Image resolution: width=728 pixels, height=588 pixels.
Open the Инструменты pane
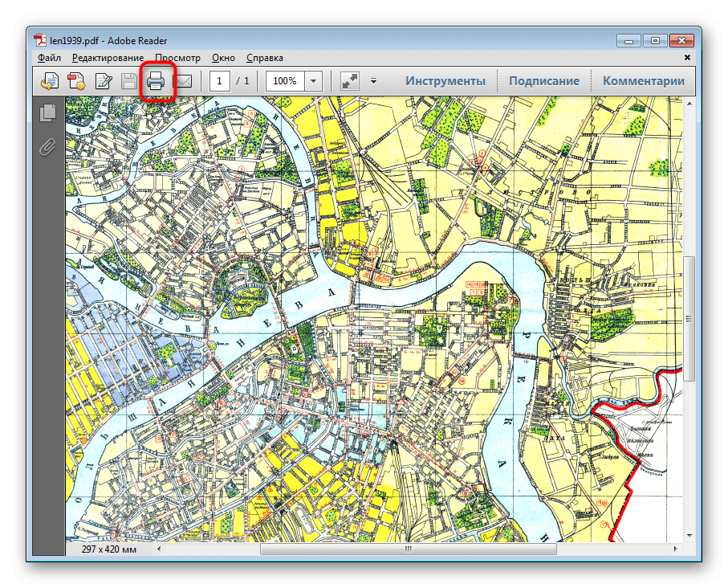coord(445,81)
